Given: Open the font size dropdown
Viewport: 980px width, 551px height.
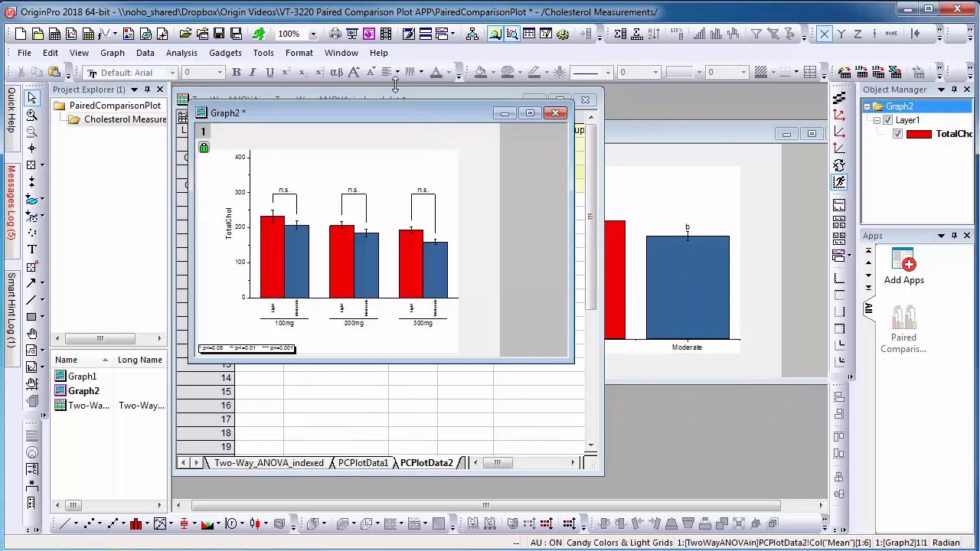Looking at the screenshot, I should tap(220, 73).
